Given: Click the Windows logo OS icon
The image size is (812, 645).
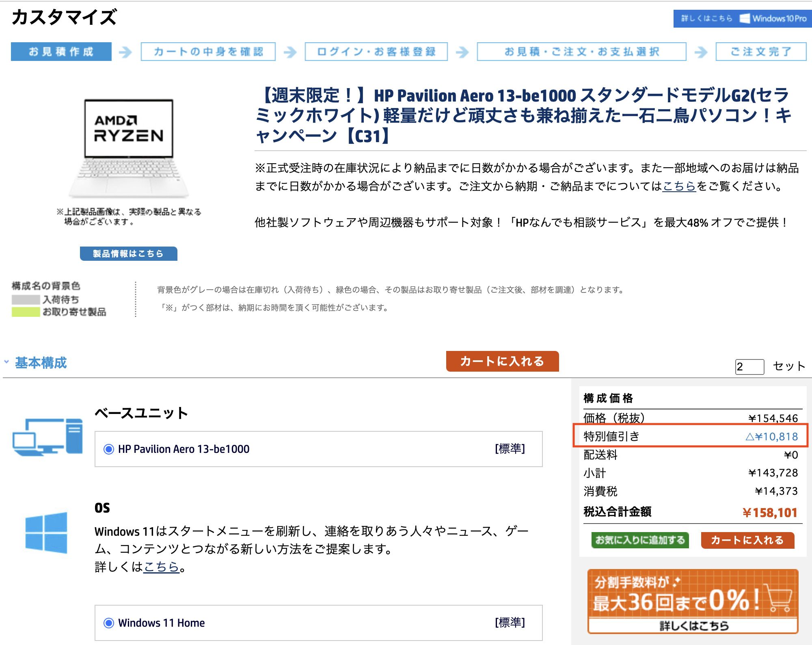Looking at the screenshot, I should click(x=46, y=532).
